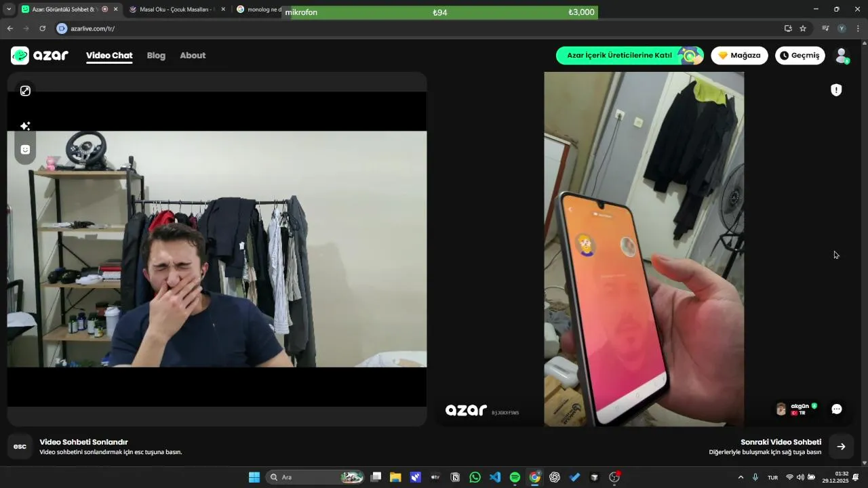Open File Explorer from taskbar
The width and height of the screenshot is (868, 488).
[395, 477]
